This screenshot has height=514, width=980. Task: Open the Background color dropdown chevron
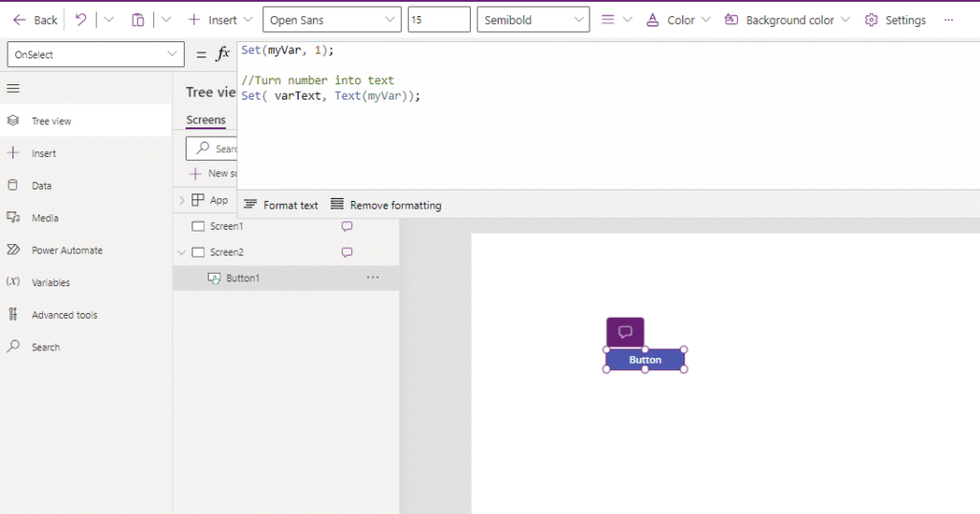click(846, 20)
